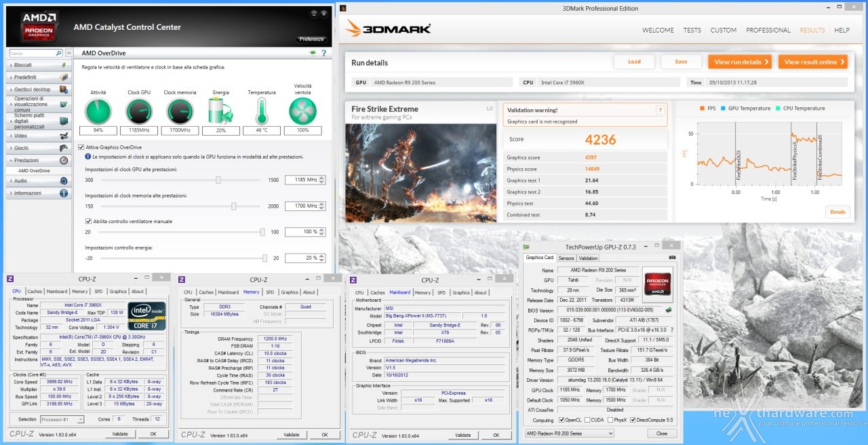Click the Clock memoria gauge icon
Viewport: 868px width, 445px height.
click(180, 111)
